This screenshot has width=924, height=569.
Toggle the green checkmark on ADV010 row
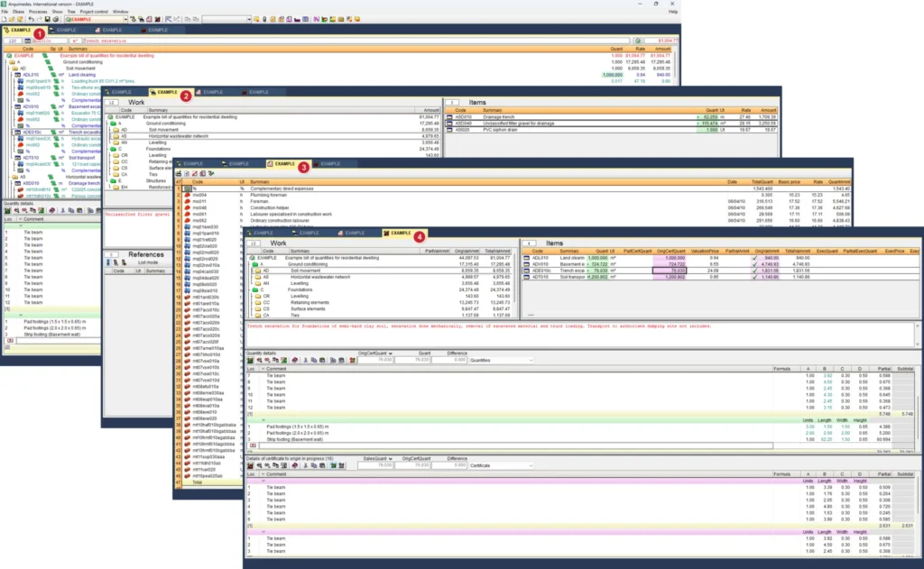pyautogui.click(x=755, y=264)
